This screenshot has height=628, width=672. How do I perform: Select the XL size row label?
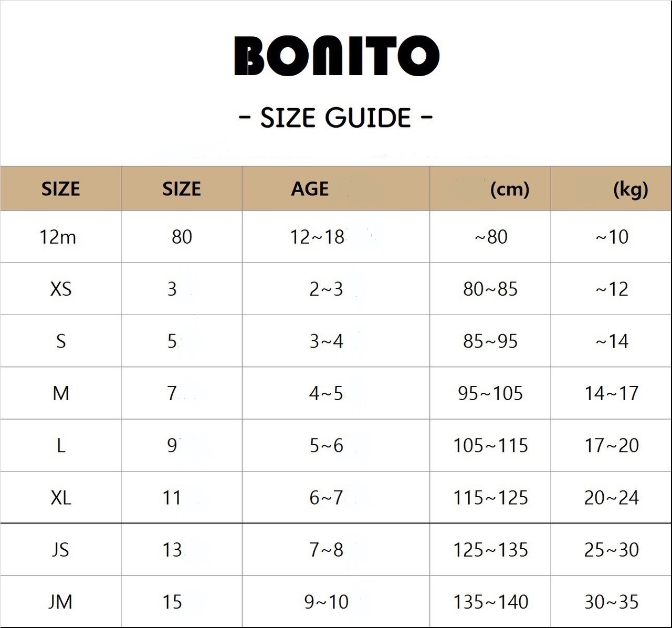coord(61,497)
